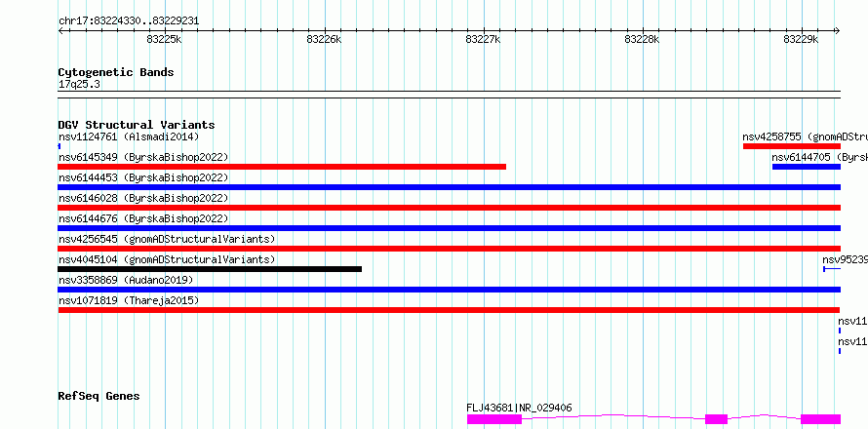Click the left arrow of the ruler
This screenshot has height=429, width=868.
(x=60, y=31)
